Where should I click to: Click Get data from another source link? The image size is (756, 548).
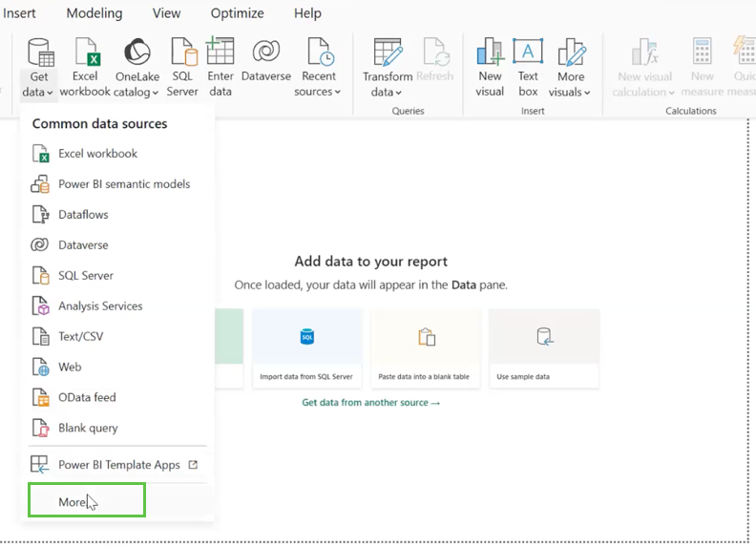(x=370, y=402)
